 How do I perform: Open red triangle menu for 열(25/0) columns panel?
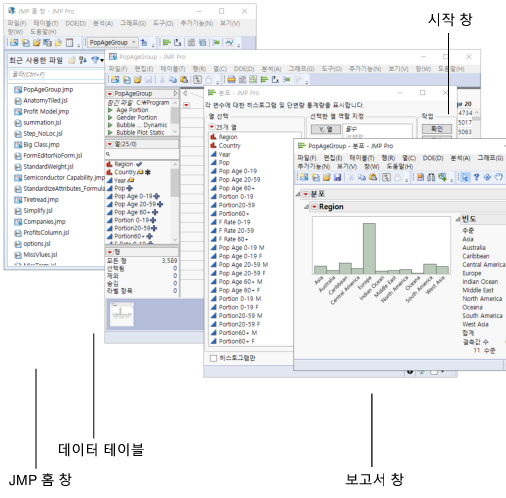point(110,144)
